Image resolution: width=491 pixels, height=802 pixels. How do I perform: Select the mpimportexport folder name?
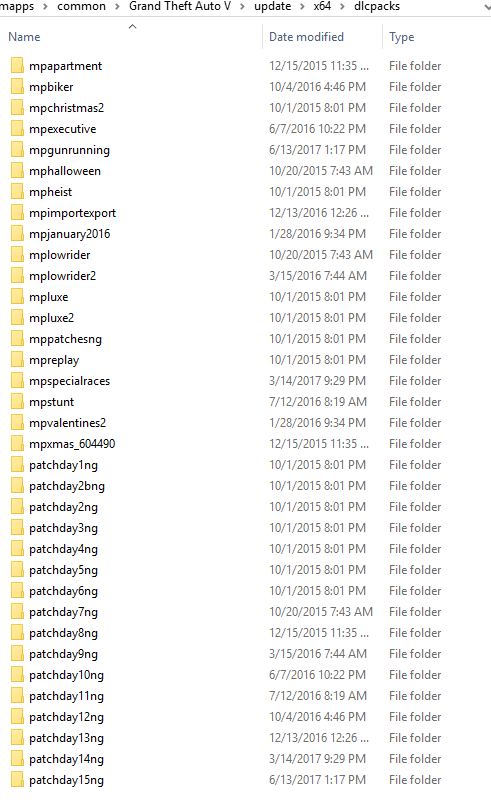click(73, 213)
